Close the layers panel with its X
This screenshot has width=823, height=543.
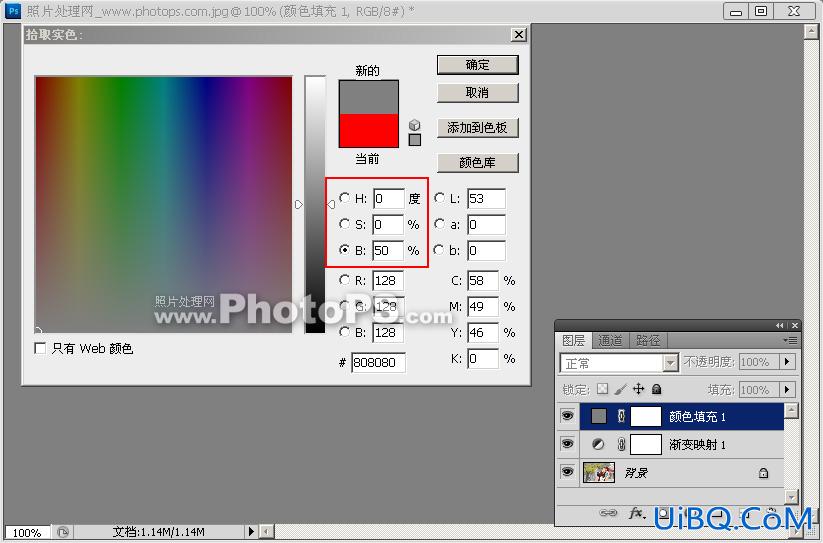point(795,325)
